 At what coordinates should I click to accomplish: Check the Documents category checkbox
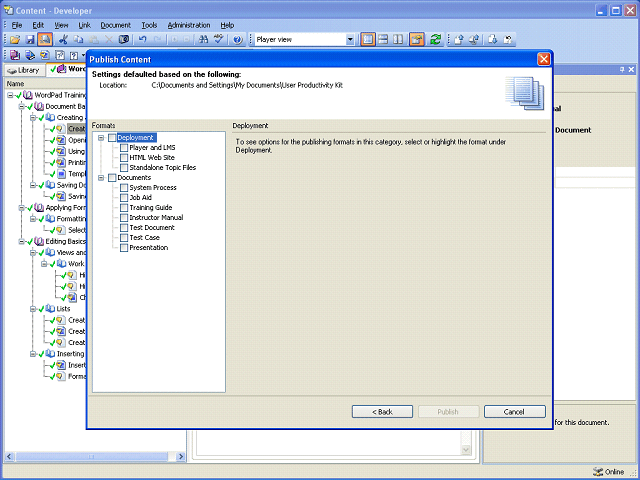(112, 178)
